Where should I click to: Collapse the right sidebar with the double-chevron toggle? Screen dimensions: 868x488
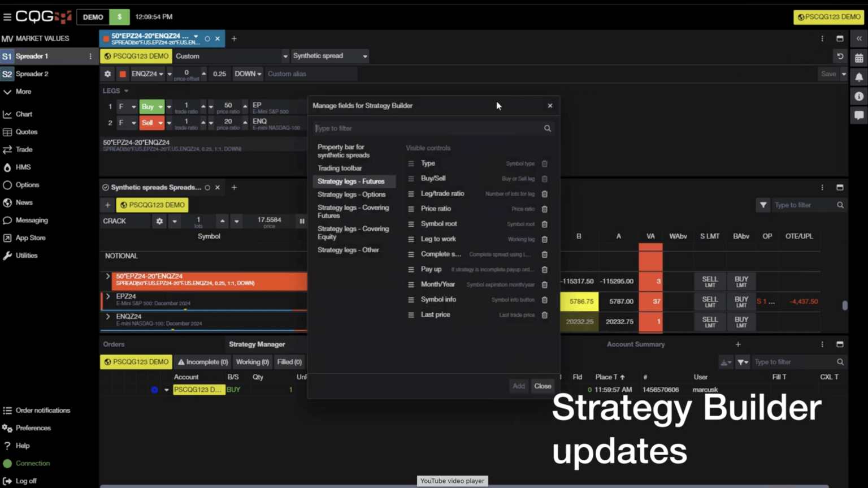(x=859, y=38)
